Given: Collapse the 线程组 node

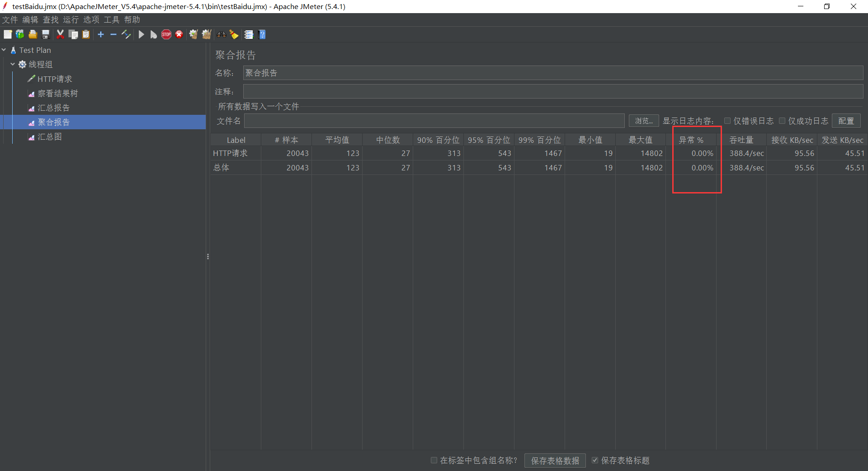Looking at the screenshot, I should pyautogui.click(x=13, y=64).
